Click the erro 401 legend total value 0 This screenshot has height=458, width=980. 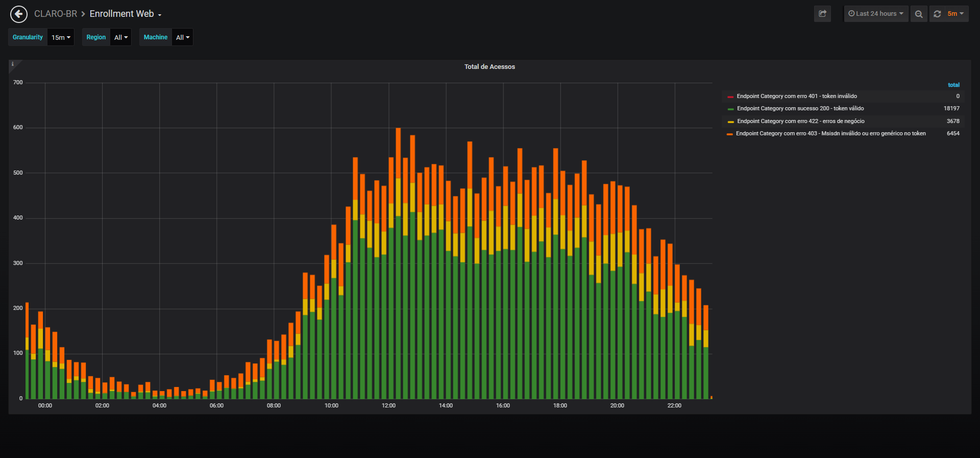(958, 96)
